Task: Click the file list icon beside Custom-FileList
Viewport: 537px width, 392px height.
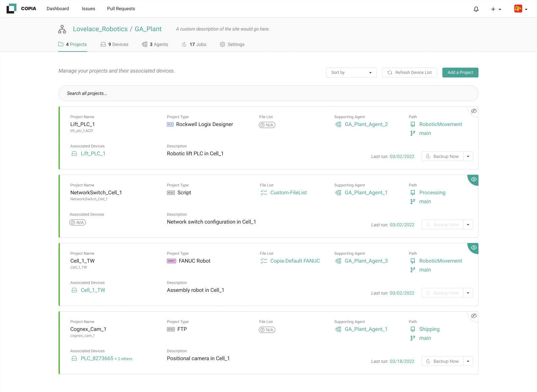Action: coord(264,193)
